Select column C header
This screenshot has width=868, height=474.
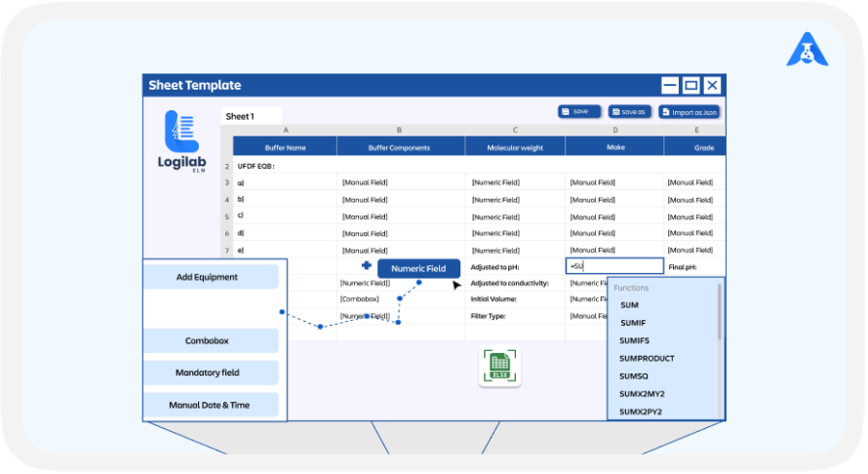(x=515, y=130)
